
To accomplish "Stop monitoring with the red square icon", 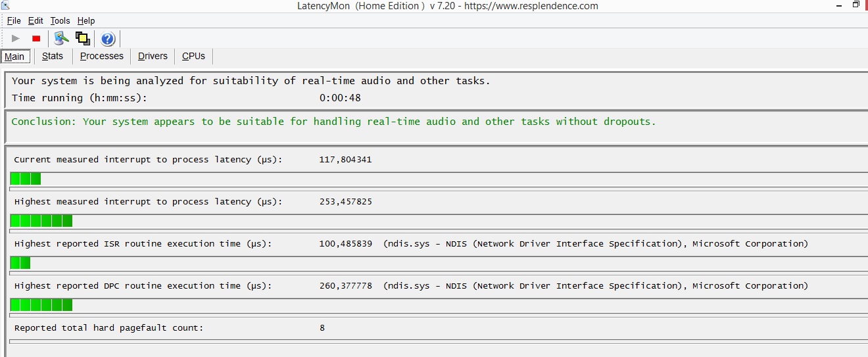I will [x=36, y=39].
